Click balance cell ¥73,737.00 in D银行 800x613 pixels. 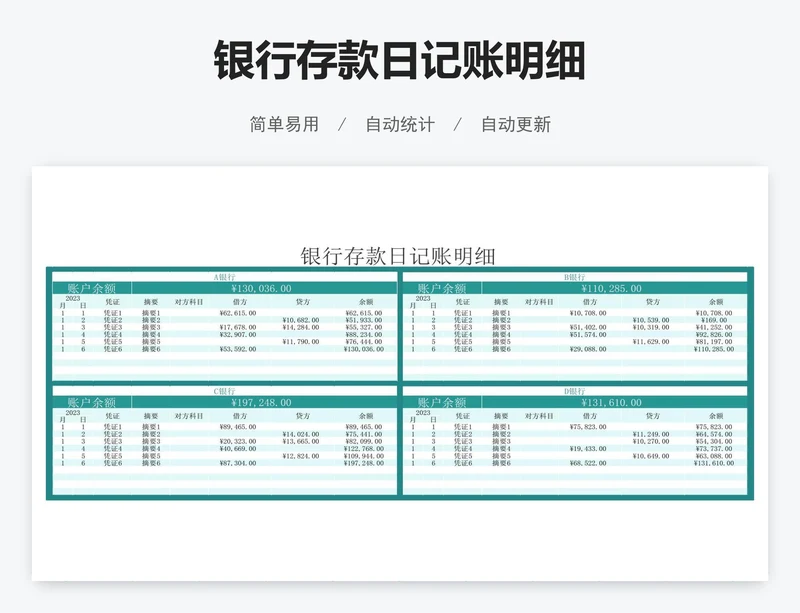(x=713, y=449)
